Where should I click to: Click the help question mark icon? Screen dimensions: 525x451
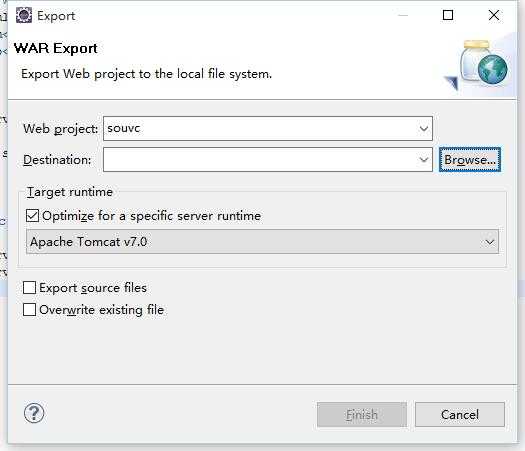point(34,413)
